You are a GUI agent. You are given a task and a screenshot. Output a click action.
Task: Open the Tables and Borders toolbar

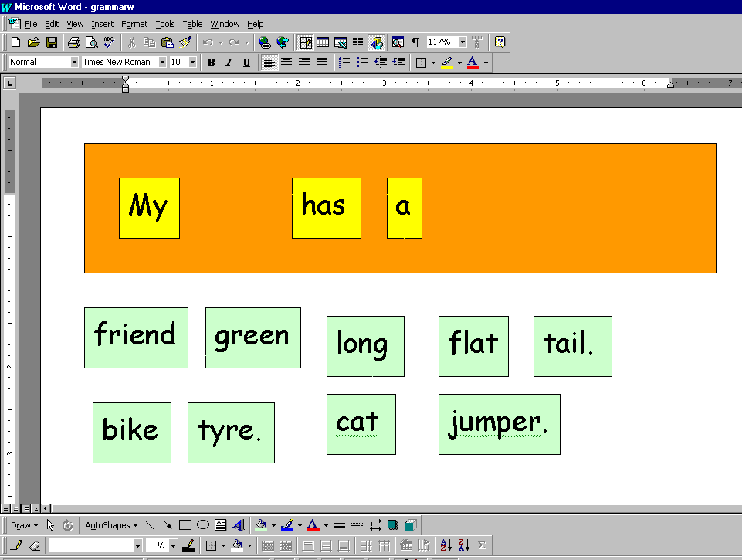[x=304, y=42]
